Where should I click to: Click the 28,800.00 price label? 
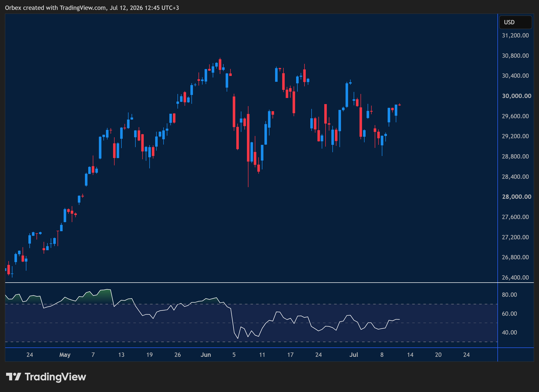pyautogui.click(x=515, y=156)
